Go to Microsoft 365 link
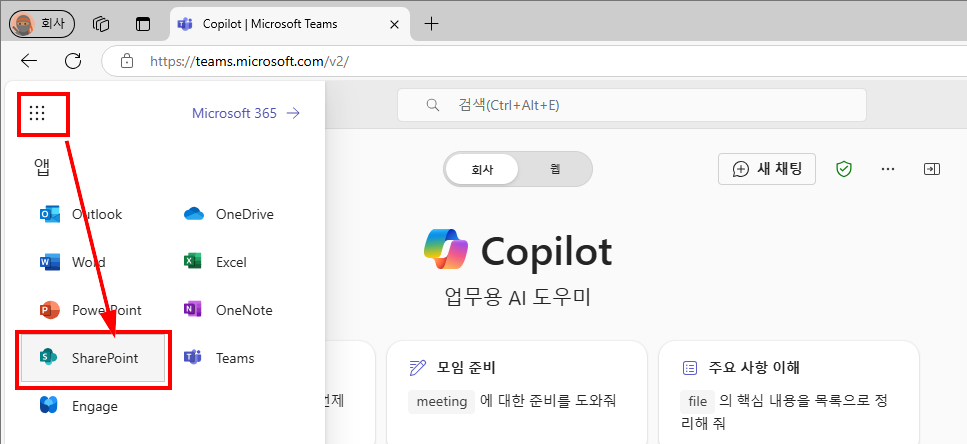Screen dimensions: 967x444 click(x=245, y=113)
